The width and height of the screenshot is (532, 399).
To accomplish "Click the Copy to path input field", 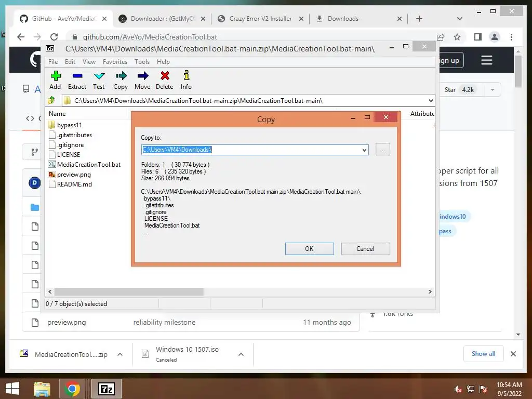I will click(251, 150).
